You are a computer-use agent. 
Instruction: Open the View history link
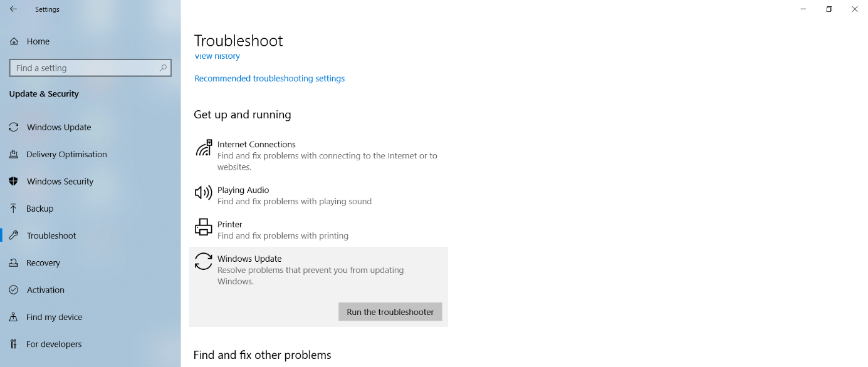point(217,56)
